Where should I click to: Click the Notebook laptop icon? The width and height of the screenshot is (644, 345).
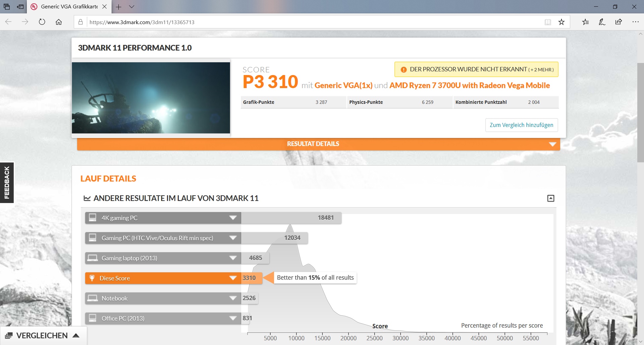click(x=93, y=298)
